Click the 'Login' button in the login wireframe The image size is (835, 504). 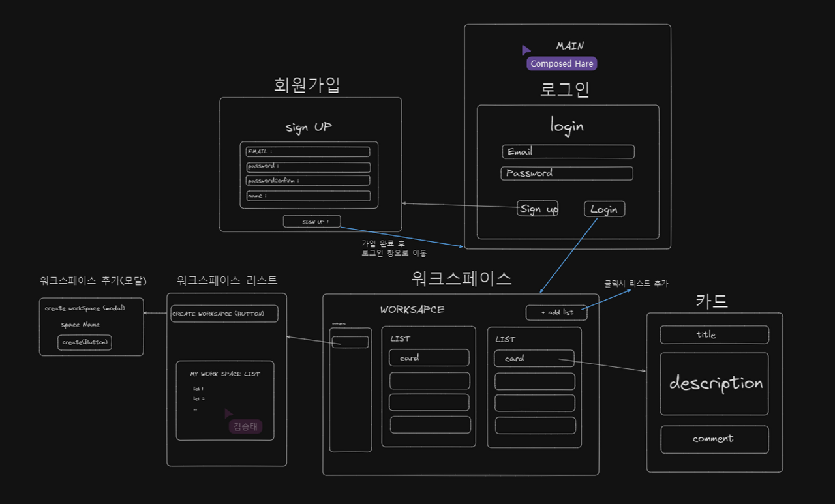[x=603, y=209]
